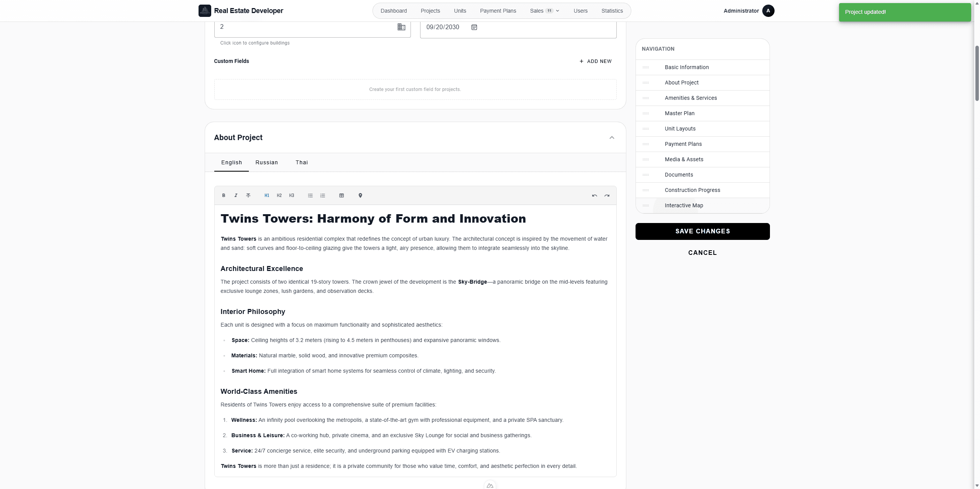This screenshot has height=489, width=980.
Task: Redo the last editor change
Action: click(x=607, y=195)
